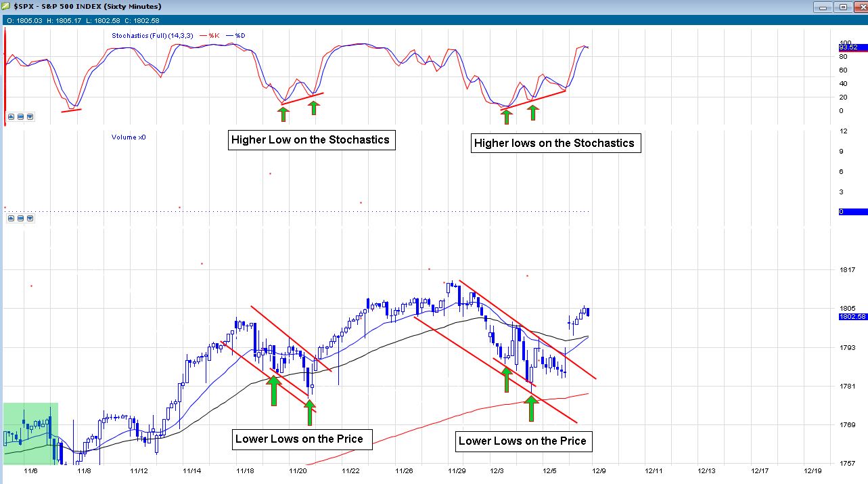Click the 1802.58 current price marker
Screen dimensions: 868x484
(852, 316)
